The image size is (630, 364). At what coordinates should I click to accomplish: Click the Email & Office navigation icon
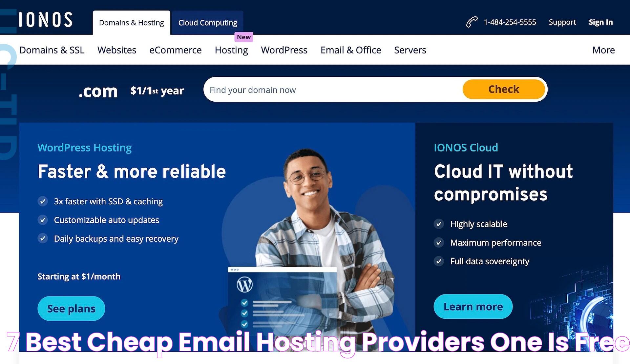(x=351, y=50)
